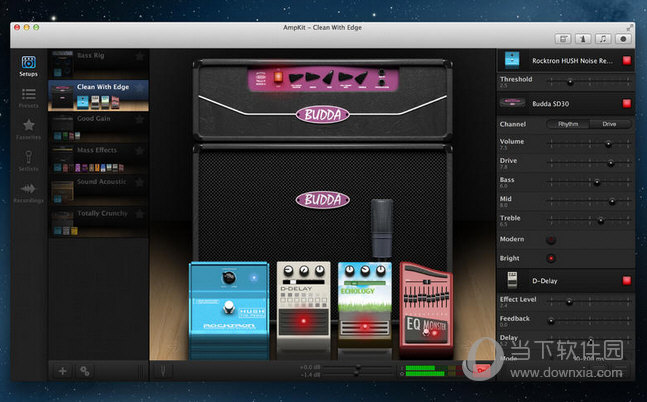Click the EQ Monster red pedal
This screenshot has width=647, height=402.
click(426, 310)
